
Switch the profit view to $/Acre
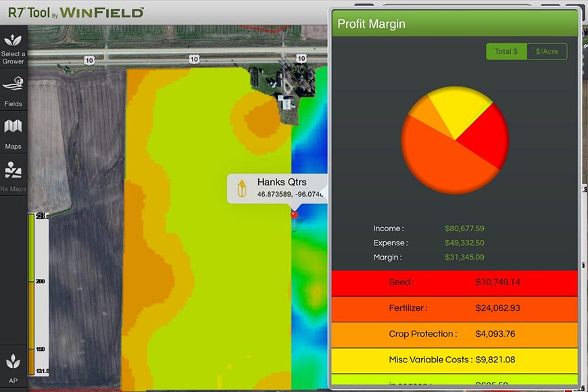(547, 51)
